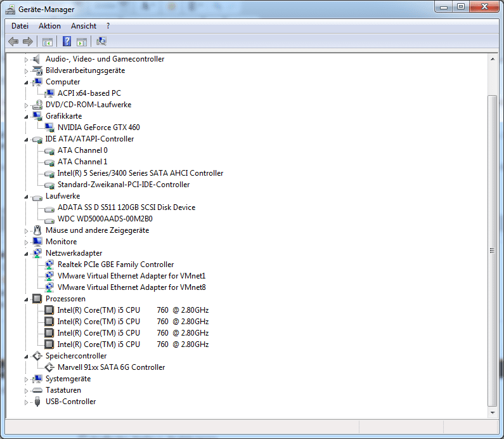Click the ADATA SSD disk drive icon
Image resolution: width=504 pixels, height=439 pixels.
click(x=49, y=209)
